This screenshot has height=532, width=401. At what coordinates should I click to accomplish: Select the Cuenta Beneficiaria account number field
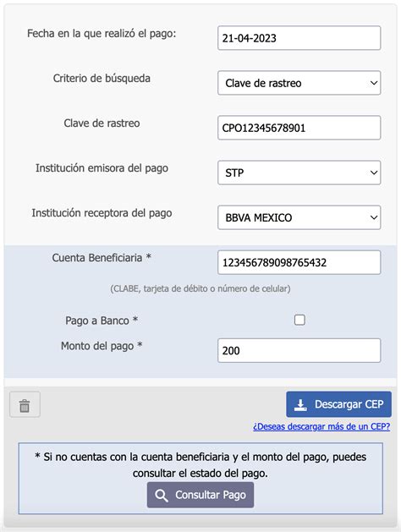coord(299,262)
